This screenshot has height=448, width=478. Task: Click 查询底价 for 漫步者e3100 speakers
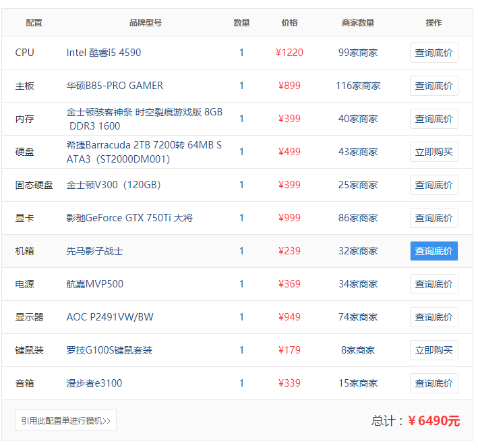click(434, 383)
